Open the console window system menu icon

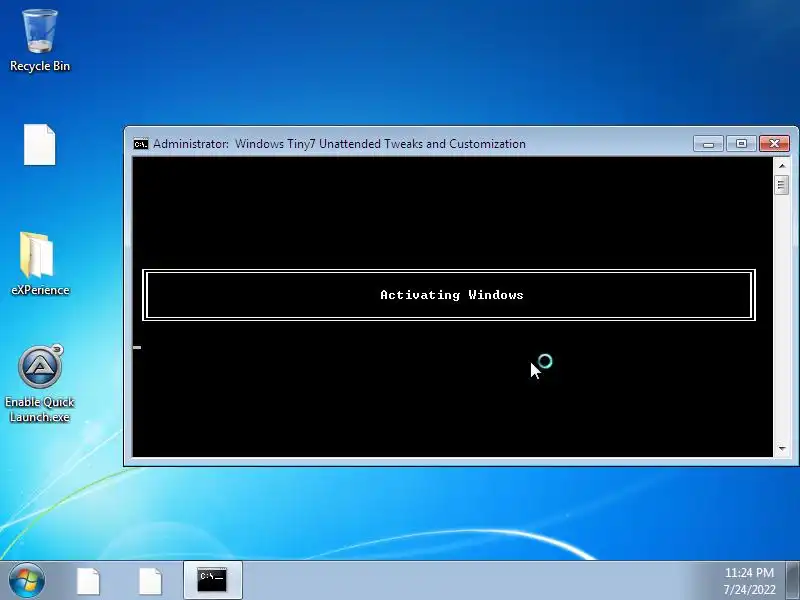point(141,144)
